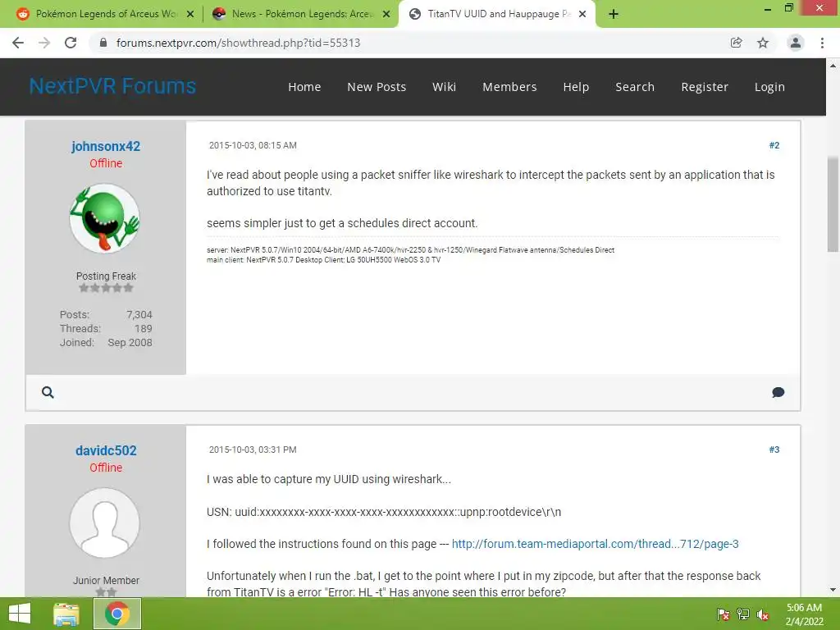Open the Login menu item
This screenshot has width=840, height=630.
769,87
